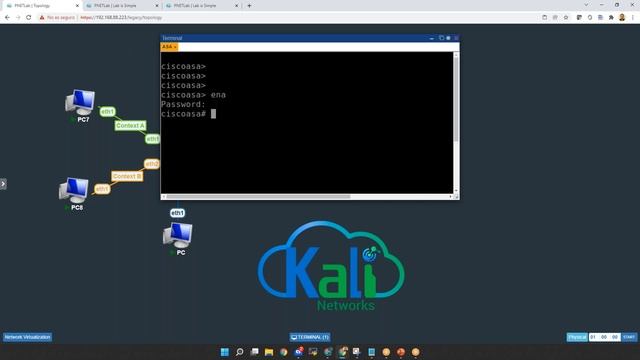Select the PC7 computer node
This screenshot has height=360, width=640.
(x=80, y=103)
